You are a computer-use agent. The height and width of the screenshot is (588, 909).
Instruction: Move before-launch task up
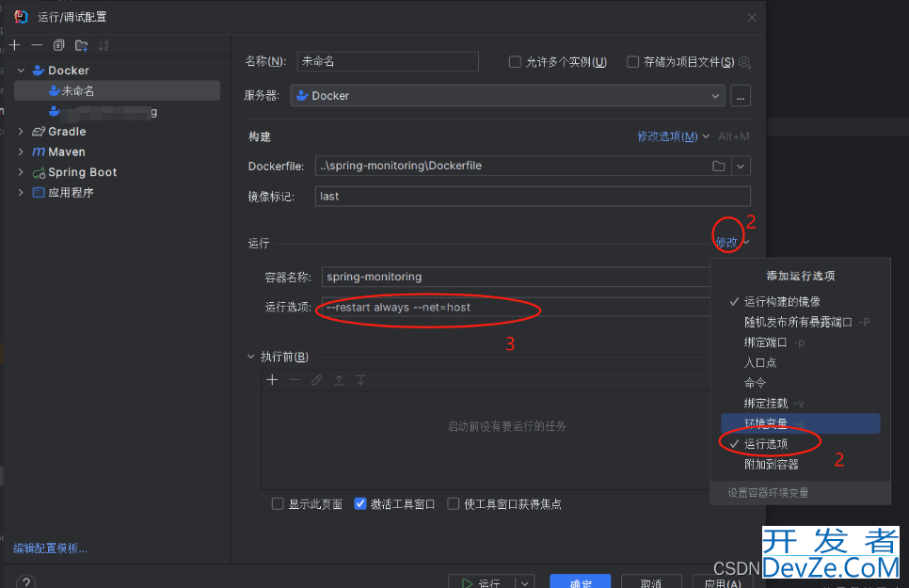(339, 380)
